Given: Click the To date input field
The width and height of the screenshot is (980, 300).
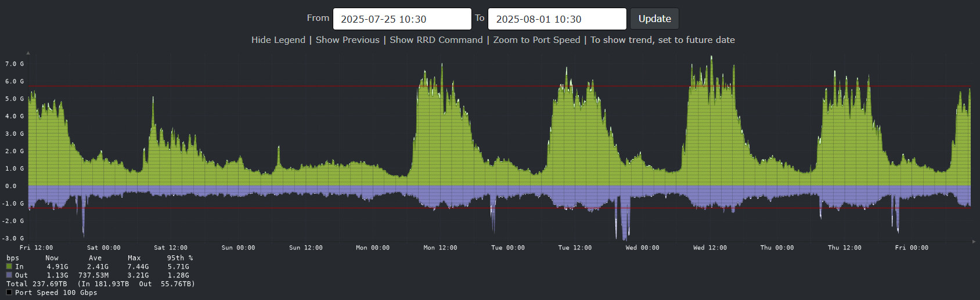Looking at the screenshot, I should click(557, 19).
